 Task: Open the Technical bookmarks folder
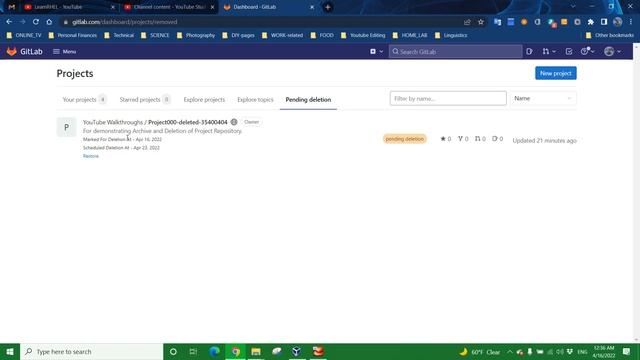pos(119,36)
